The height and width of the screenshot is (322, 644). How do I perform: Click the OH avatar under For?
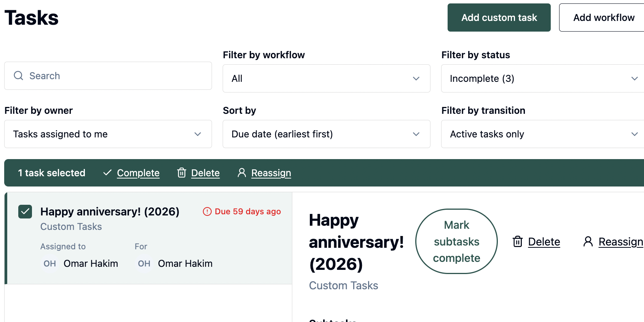point(144,263)
